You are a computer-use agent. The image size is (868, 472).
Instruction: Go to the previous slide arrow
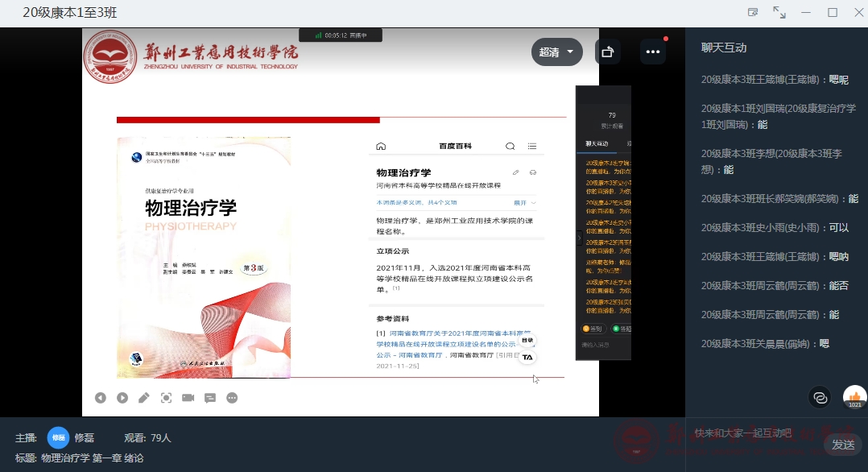[x=101, y=398]
